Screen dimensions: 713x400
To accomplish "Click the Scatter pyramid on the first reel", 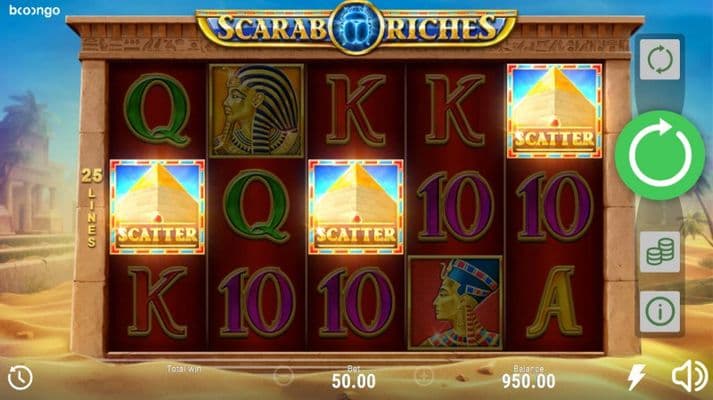I will click(x=157, y=207).
